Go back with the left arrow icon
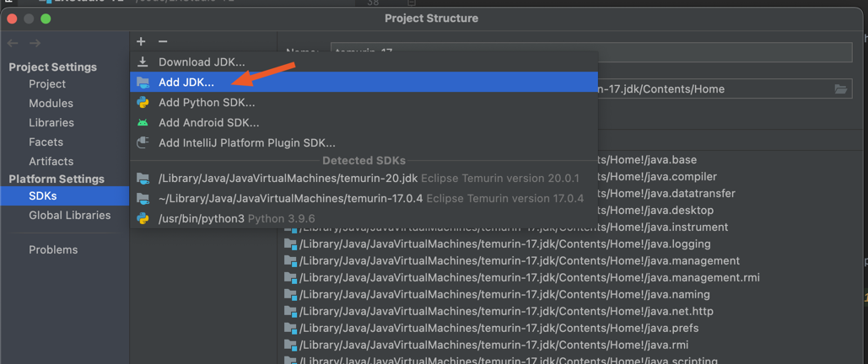 13,43
